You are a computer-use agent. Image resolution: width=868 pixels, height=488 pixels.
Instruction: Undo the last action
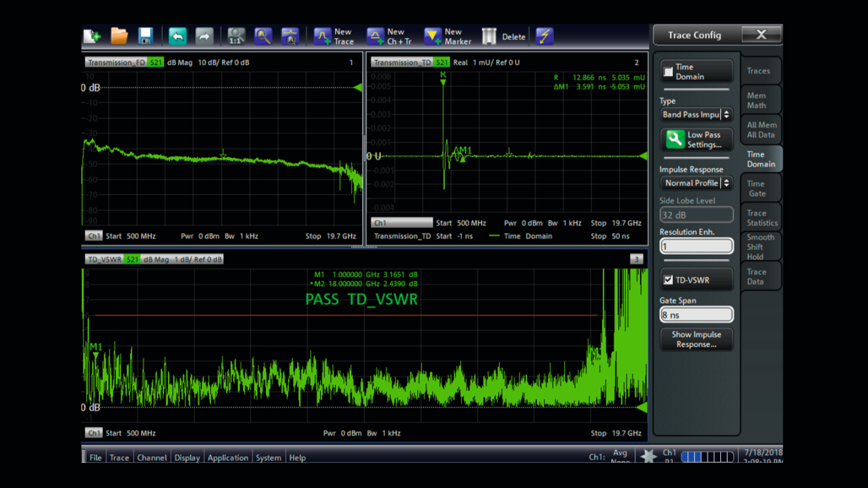(178, 37)
